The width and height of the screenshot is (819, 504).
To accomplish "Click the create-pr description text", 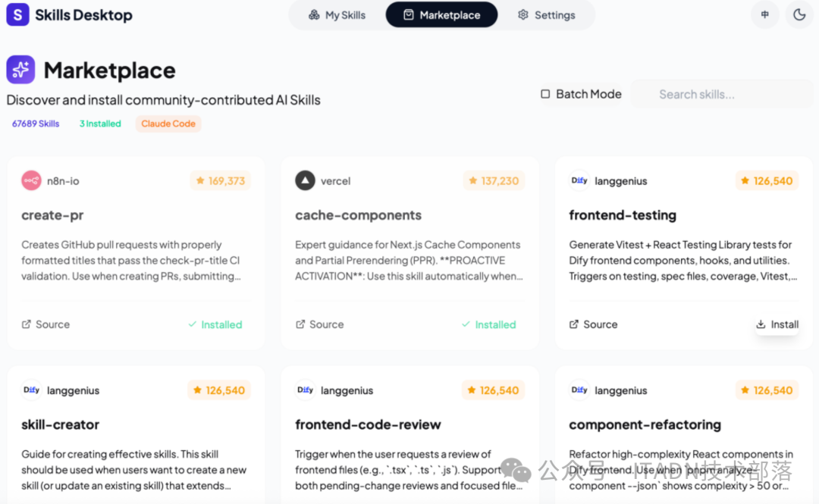I will 131,260.
